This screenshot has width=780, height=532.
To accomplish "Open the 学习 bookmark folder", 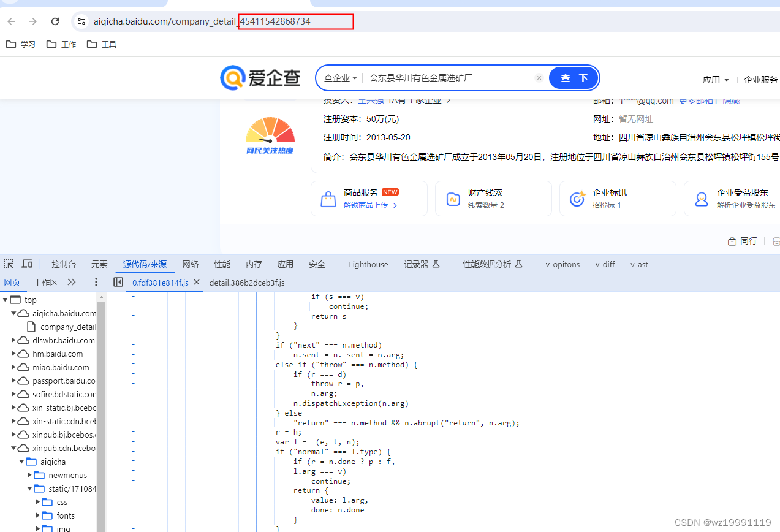I will point(21,44).
